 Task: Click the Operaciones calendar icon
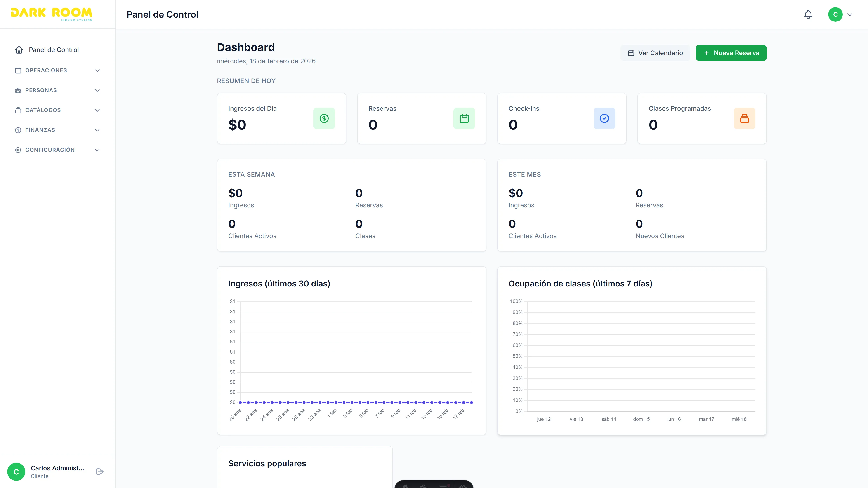point(18,70)
